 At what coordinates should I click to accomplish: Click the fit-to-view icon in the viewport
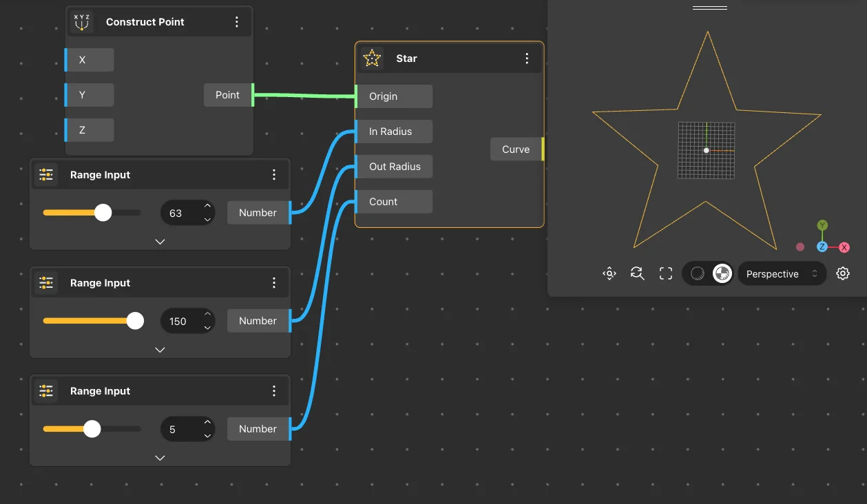click(x=665, y=273)
